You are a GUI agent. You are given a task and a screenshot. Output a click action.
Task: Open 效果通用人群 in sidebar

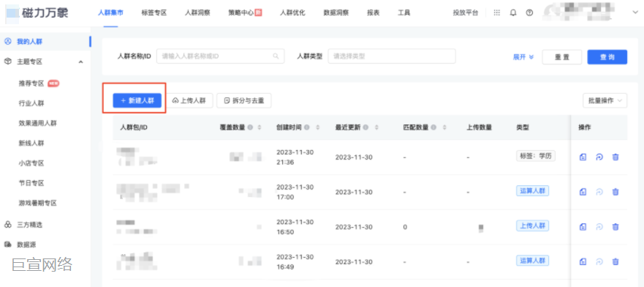pyautogui.click(x=38, y=123)
